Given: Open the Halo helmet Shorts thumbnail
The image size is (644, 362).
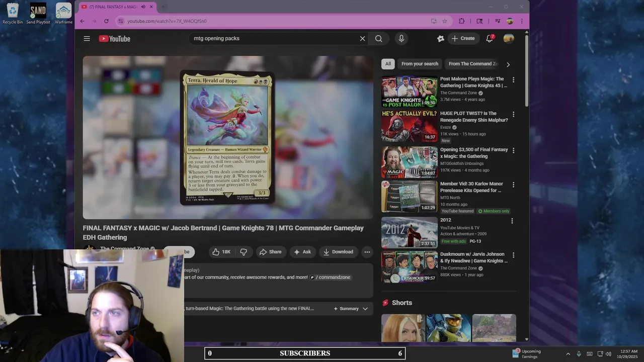Looking at the screenshot, I should pyautogui.click(x=448, y=328).
